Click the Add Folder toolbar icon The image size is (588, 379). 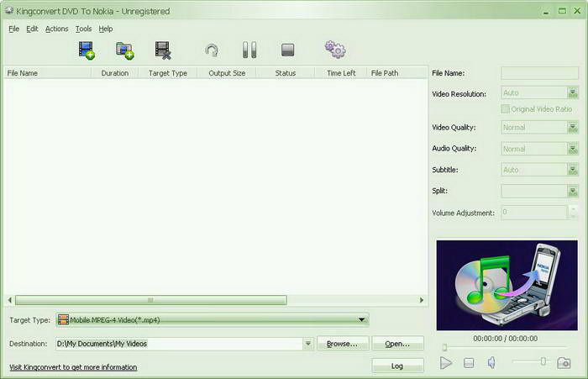[x=125, y=50]
